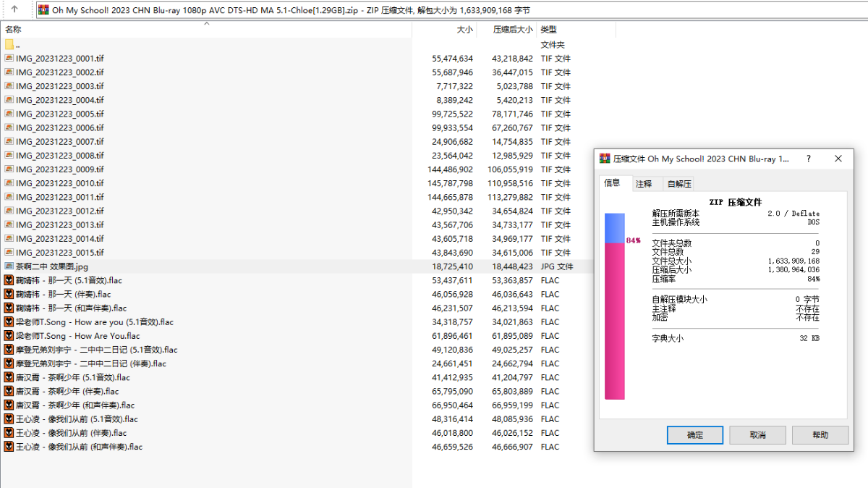Select the parent folder ".." icon
The height and width of the screenshot is (488, 868).
point(9,45)
